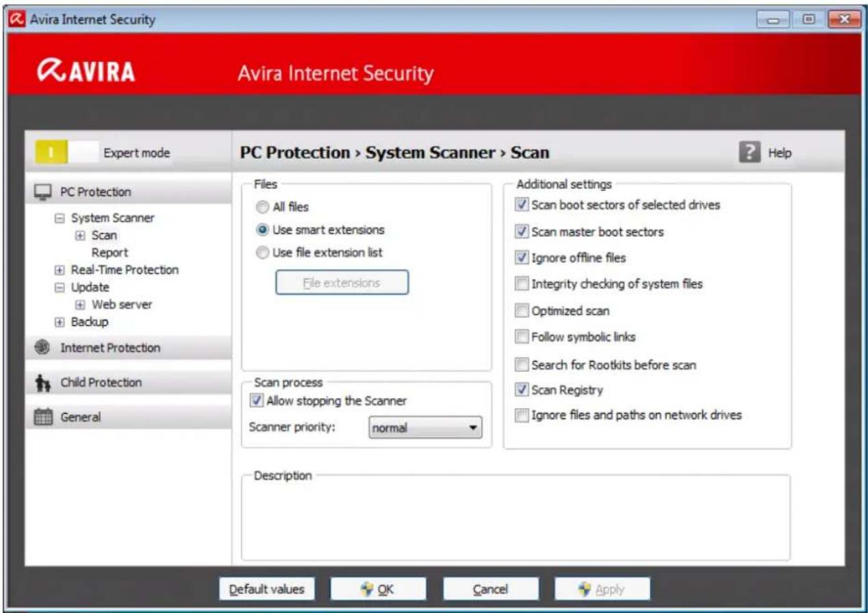Click the Apply button

[602, 589]
